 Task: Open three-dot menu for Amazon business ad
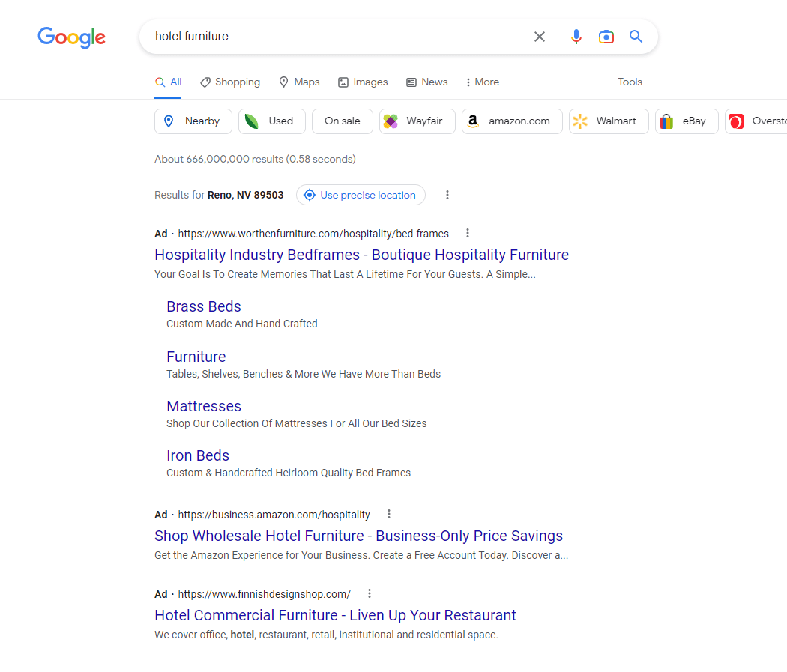pyautogui.click(x=388, y=514)
